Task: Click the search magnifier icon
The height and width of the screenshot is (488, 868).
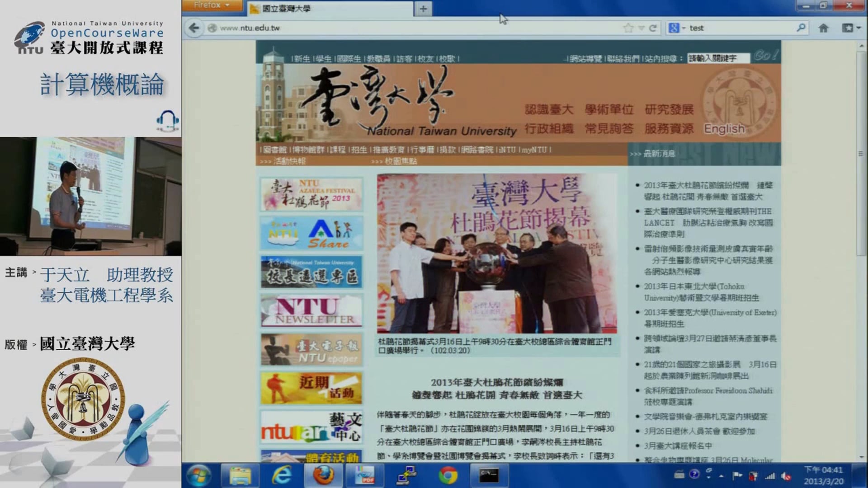Action: pyautogui.click(x=801, y=28)
